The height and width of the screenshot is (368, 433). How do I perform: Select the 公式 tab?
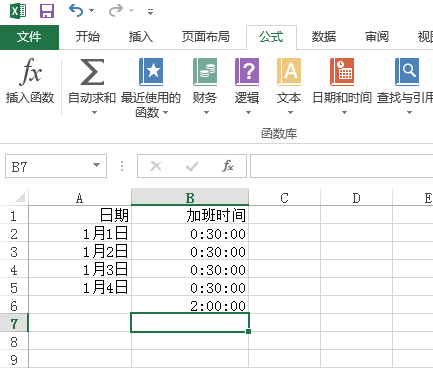click(x=271, y=37)
